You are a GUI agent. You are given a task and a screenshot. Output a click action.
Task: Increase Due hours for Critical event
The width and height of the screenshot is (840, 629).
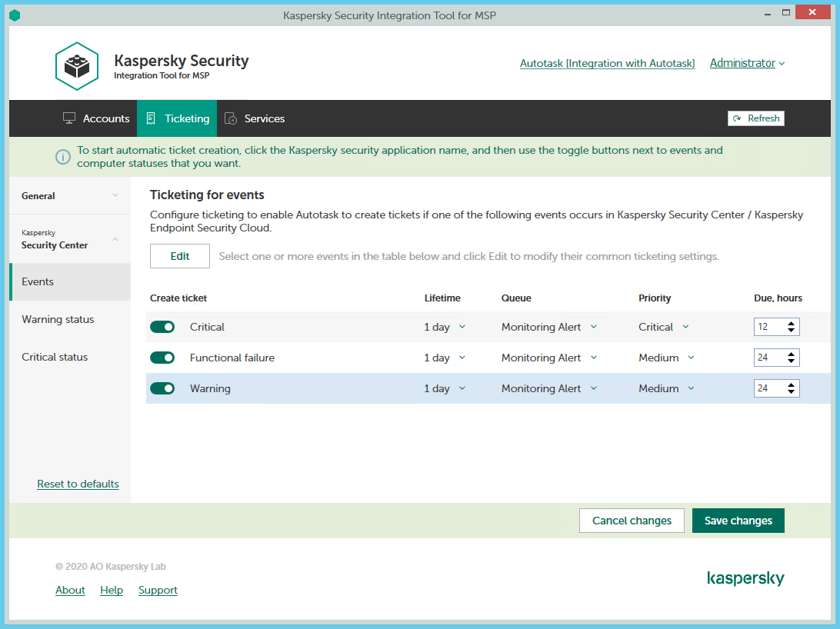pos(792,324)
